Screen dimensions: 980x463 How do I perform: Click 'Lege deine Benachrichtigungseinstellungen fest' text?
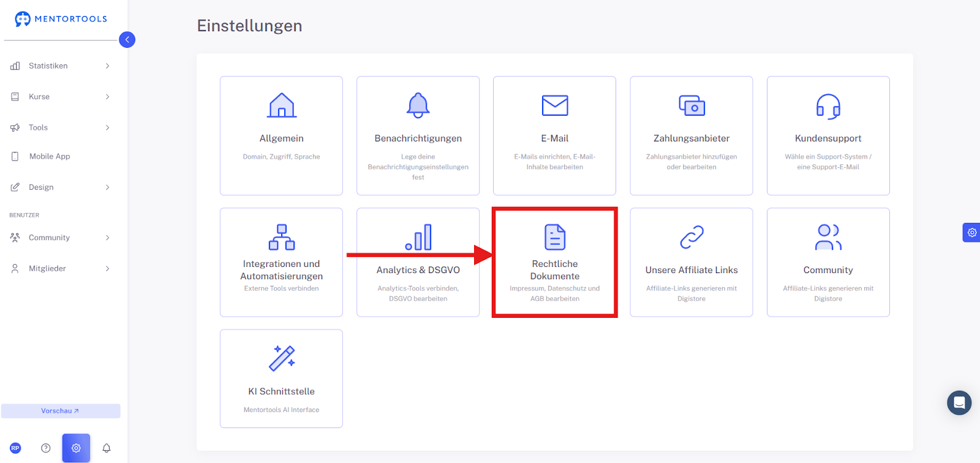pyautogui.click(x=418, y=167)
